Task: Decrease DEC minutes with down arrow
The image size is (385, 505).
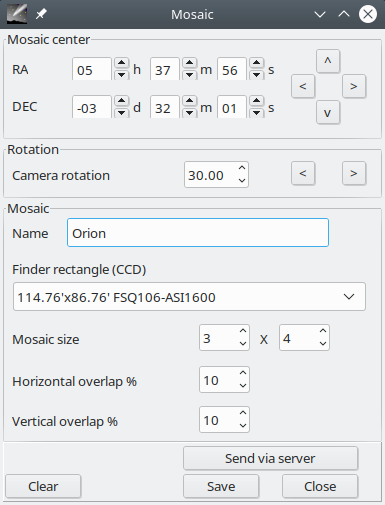Action: 189,112
